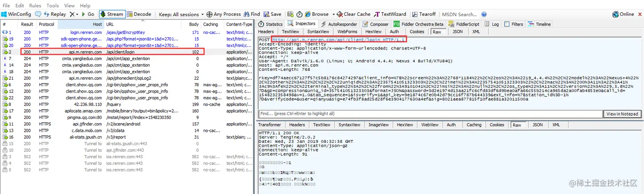Viewport: 644px width, 194px height.
Task: Click the Browse toolbar button
Action: (317, 14)
